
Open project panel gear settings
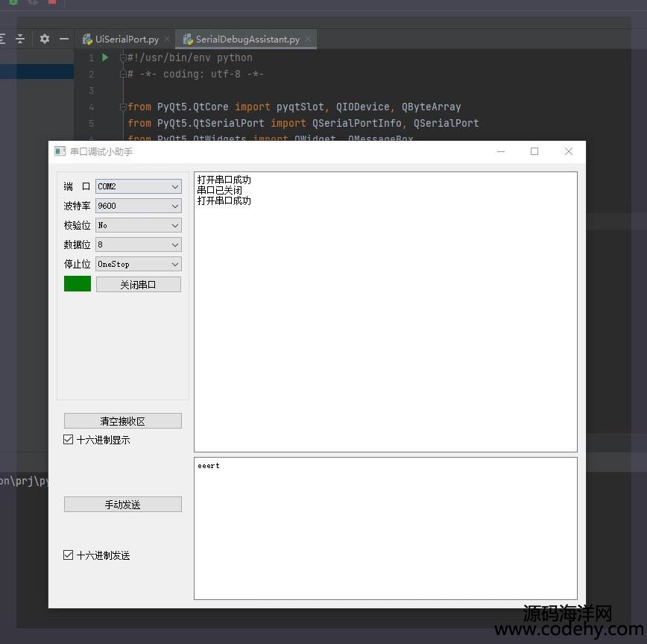pos(45,39)
